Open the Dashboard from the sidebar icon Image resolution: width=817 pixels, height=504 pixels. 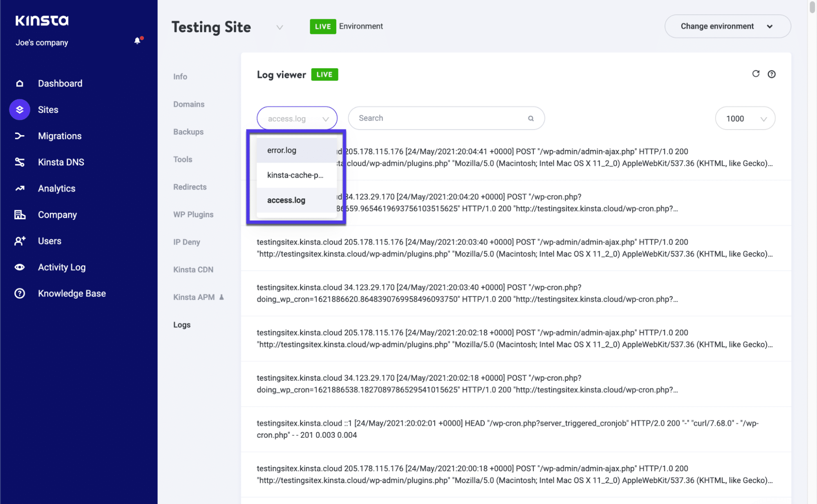point(19,83)
